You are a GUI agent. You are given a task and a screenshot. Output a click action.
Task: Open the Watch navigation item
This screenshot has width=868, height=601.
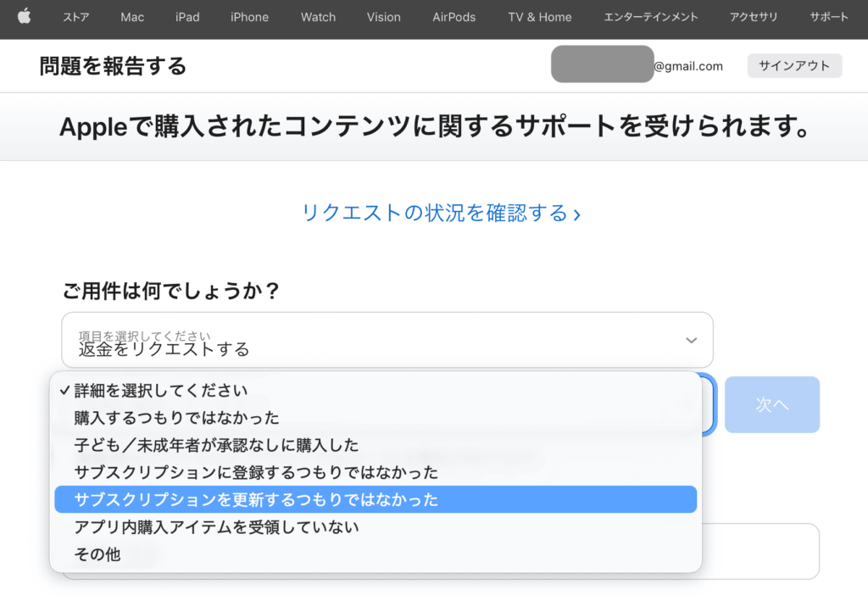[319, 17]
